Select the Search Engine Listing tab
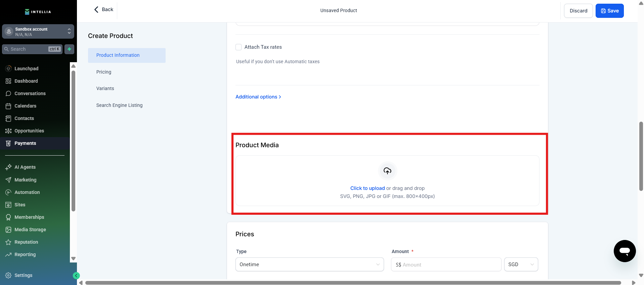 pos(119,105)
